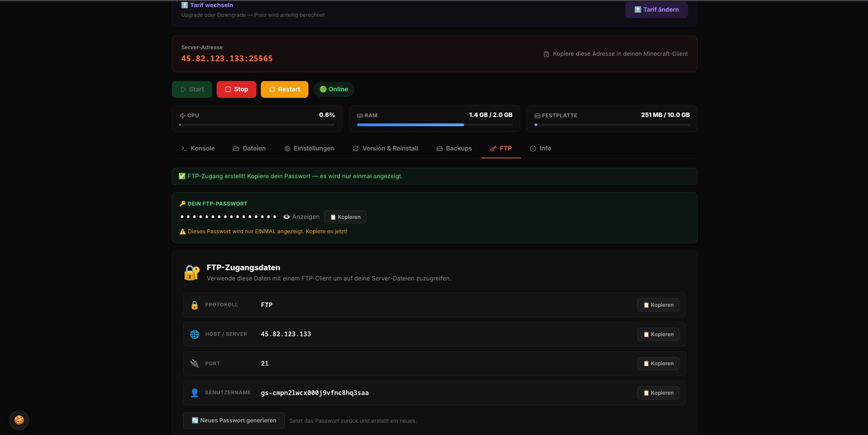Open the Info tab
The width and height of the screenshot is (868, 435).
[540, 148]
